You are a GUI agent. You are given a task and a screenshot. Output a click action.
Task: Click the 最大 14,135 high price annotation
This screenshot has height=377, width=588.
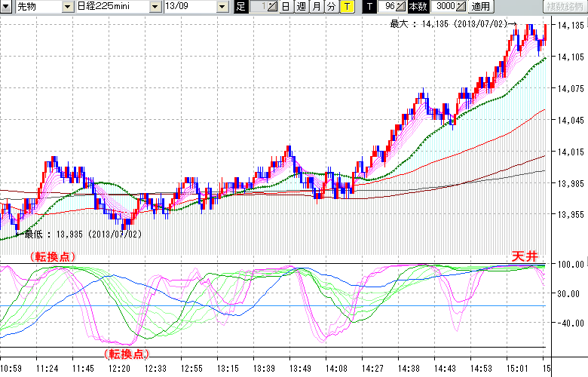[x=450, y=24]
